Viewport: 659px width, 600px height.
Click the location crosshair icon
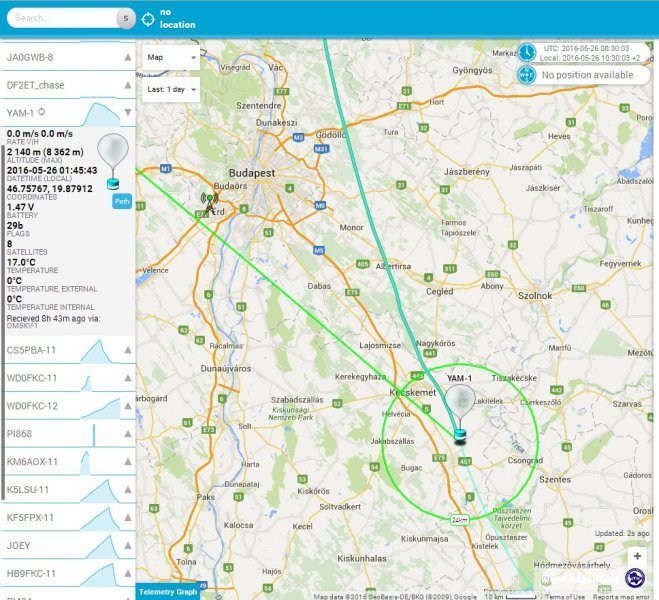pos(148,19)
